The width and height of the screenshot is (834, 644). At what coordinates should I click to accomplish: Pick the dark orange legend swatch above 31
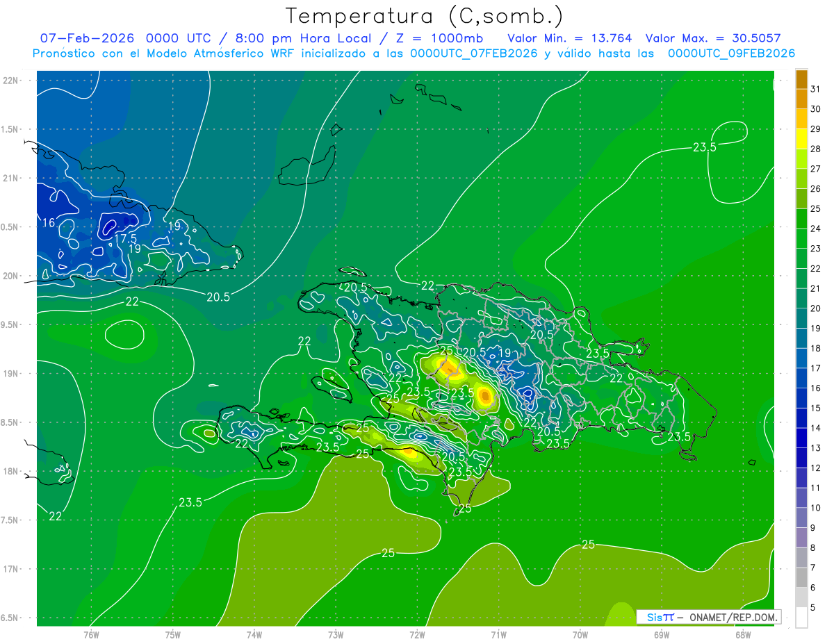click(801, 79)
